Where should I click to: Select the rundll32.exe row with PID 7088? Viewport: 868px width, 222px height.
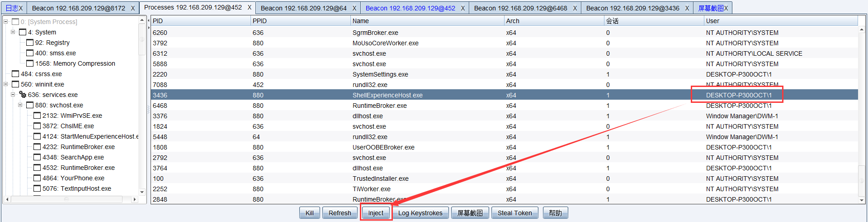pos(504,85)
